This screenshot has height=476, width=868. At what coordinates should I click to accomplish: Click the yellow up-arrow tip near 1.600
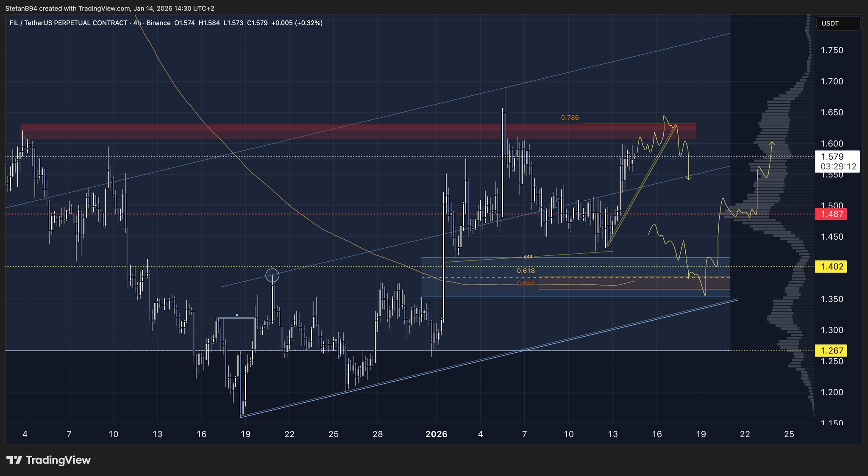click(772, 143)
